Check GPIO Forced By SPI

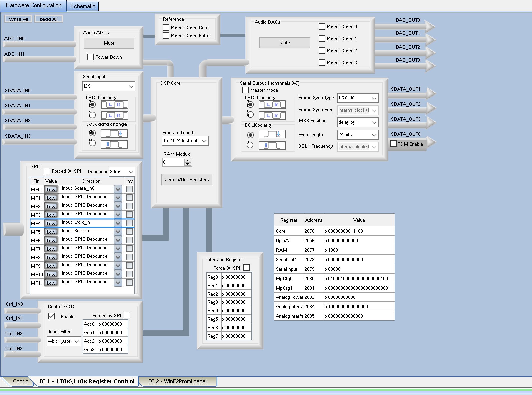(x=47, y=171)
